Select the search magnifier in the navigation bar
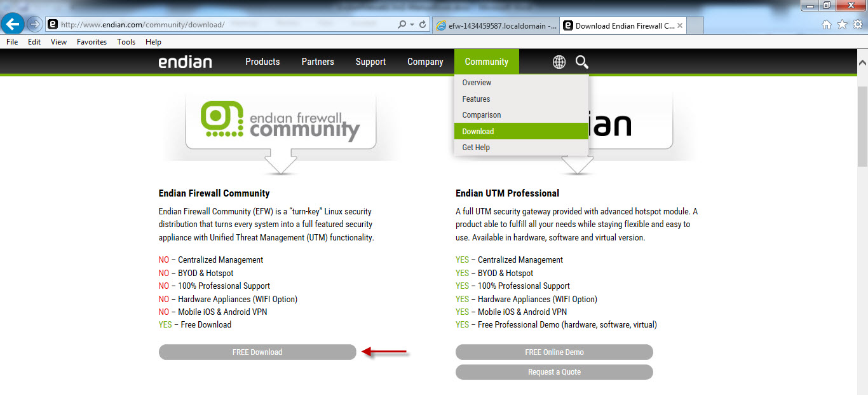Viewport: 868px width, 395px height. pos(581,62)
